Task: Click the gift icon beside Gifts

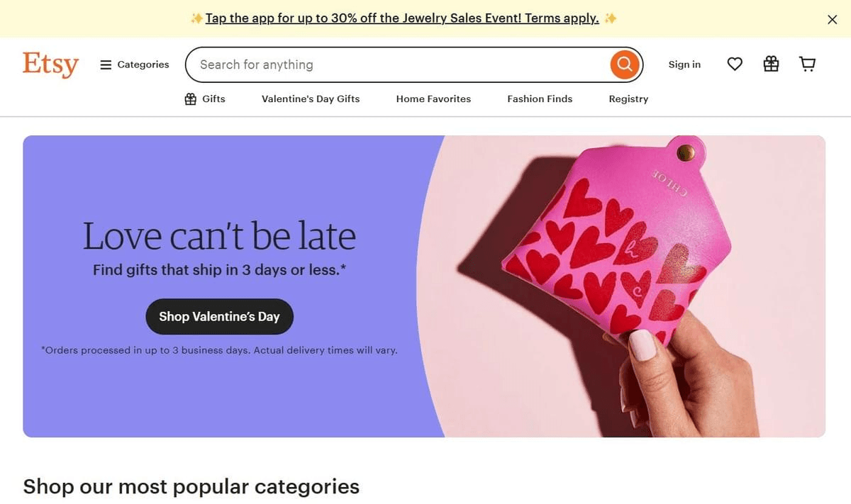Action: [x=190, y=99]
